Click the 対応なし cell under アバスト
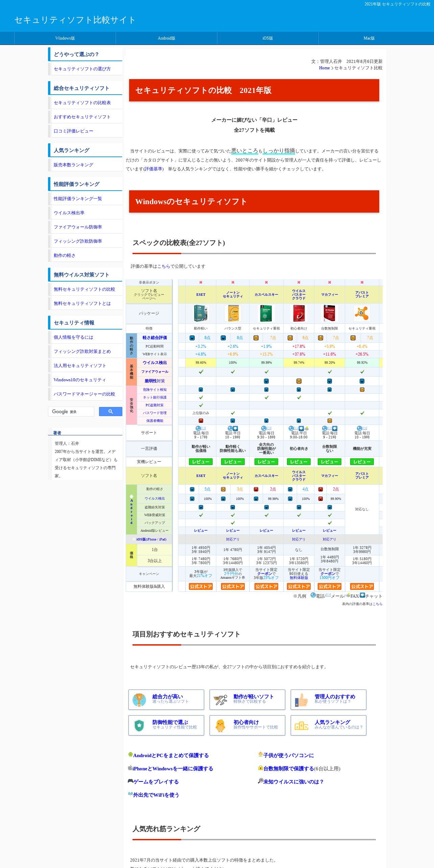The width and height of the screenshot is (434, 868). pyautogui.click(x=362, y=509)
